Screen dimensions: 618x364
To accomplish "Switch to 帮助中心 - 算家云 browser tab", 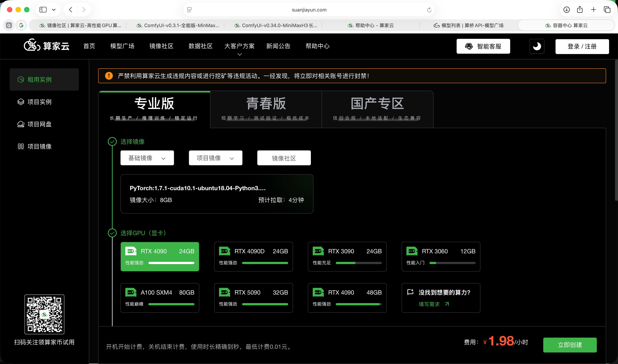I will click(x=371, y=25).
